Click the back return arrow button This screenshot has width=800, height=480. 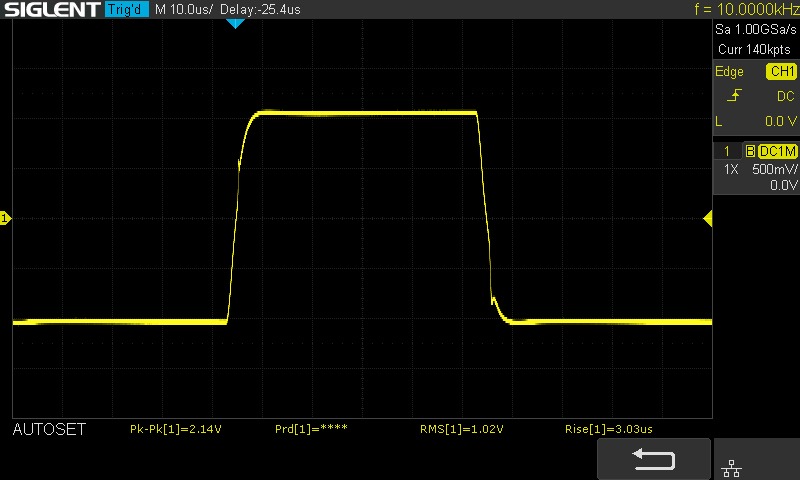click(654, 459)
